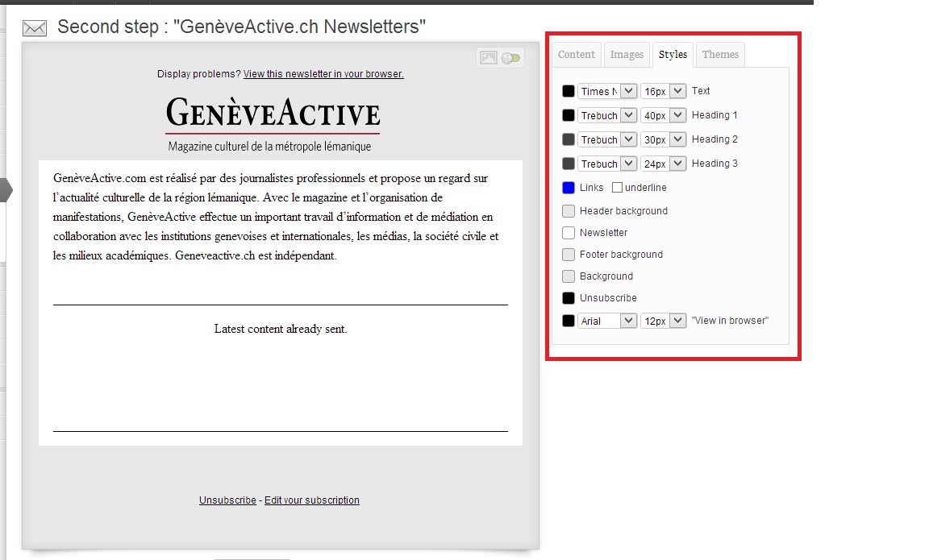
Task: Click the "Edit your subscription" link
Action: pos(312,500)
